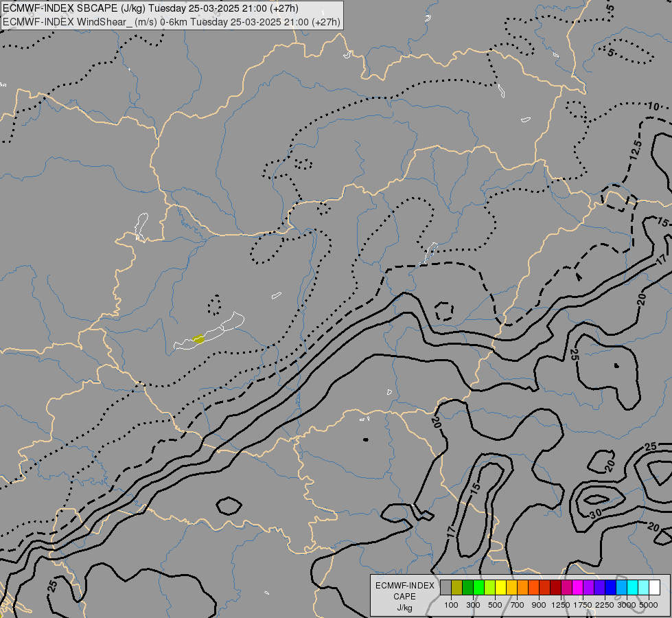Click the white swatch ending the legend
672x618 pixels.
tap(655, 588)
